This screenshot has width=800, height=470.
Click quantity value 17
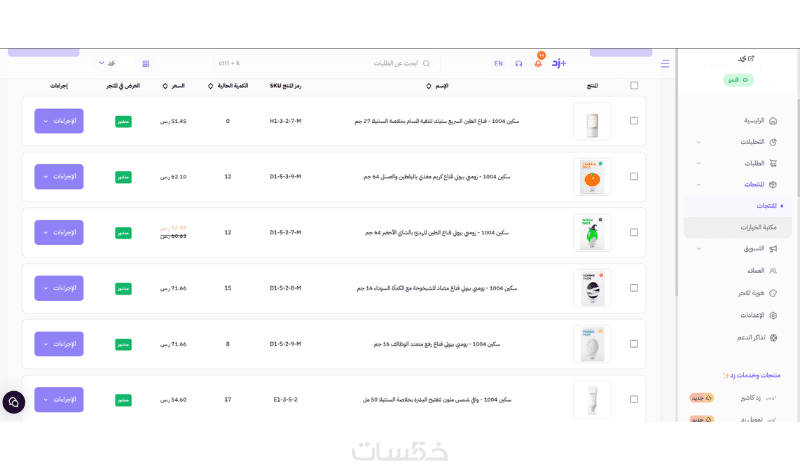[x=228, y=400]
